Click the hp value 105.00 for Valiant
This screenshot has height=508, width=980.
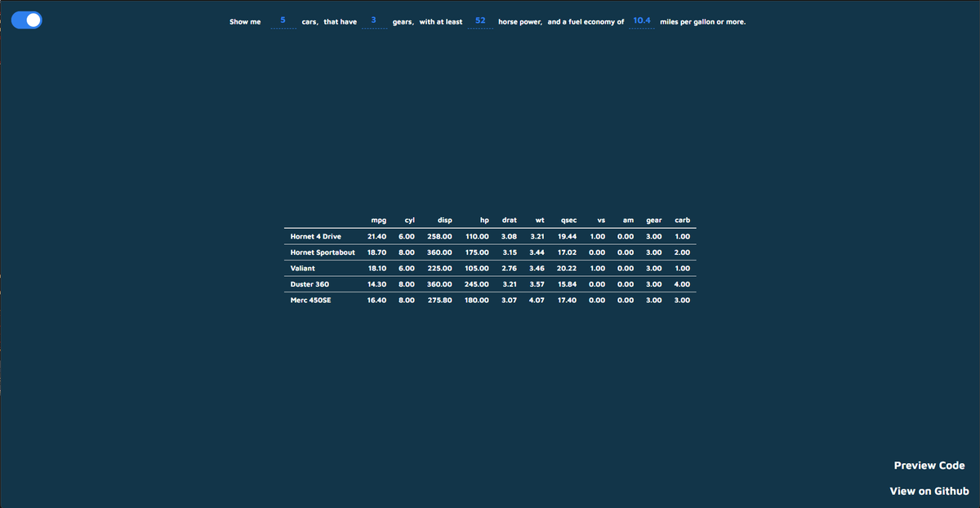(477, 268)
